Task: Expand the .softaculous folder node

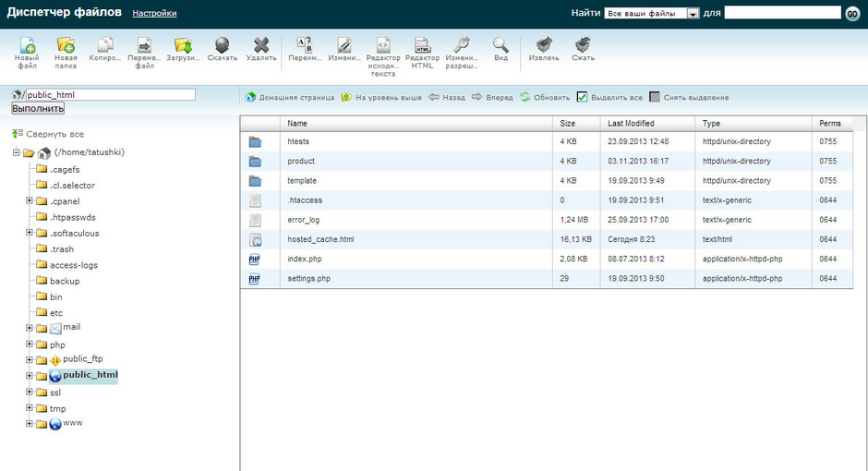Action: (x=30, y=233)
